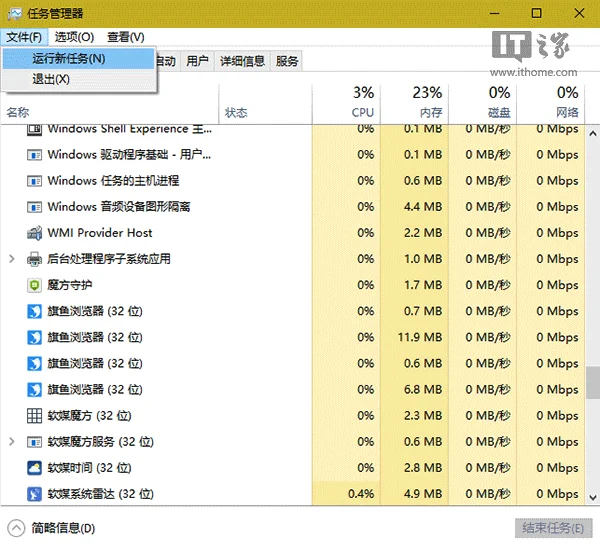
Task: Click icon of 旗鱼浏览器 using 0.7 MB
Action: click(34, 311)
